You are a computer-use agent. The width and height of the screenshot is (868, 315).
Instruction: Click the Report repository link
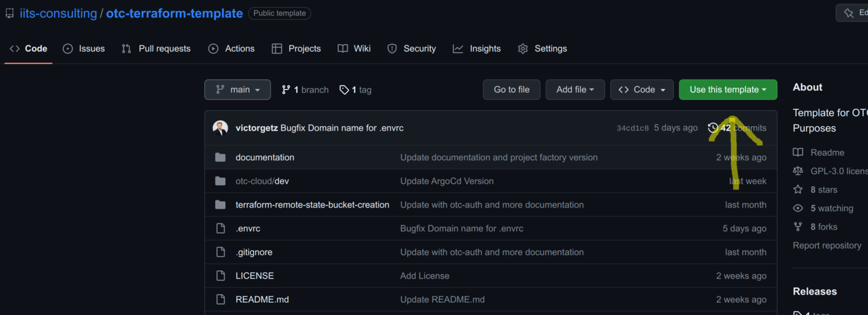tap(827, 245)
